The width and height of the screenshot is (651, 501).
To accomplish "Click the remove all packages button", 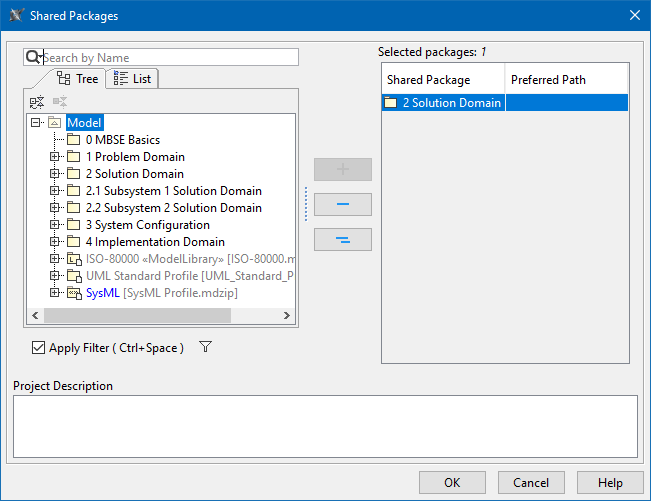I will 342,239.
